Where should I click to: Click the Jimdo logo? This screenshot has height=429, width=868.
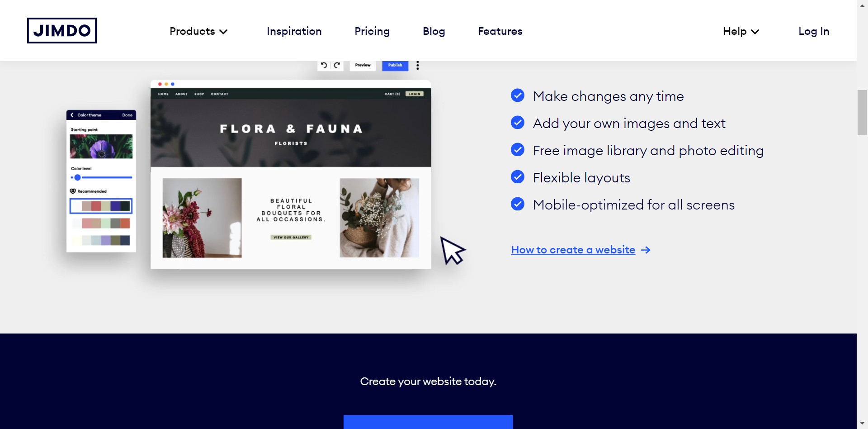click(62, 31)
